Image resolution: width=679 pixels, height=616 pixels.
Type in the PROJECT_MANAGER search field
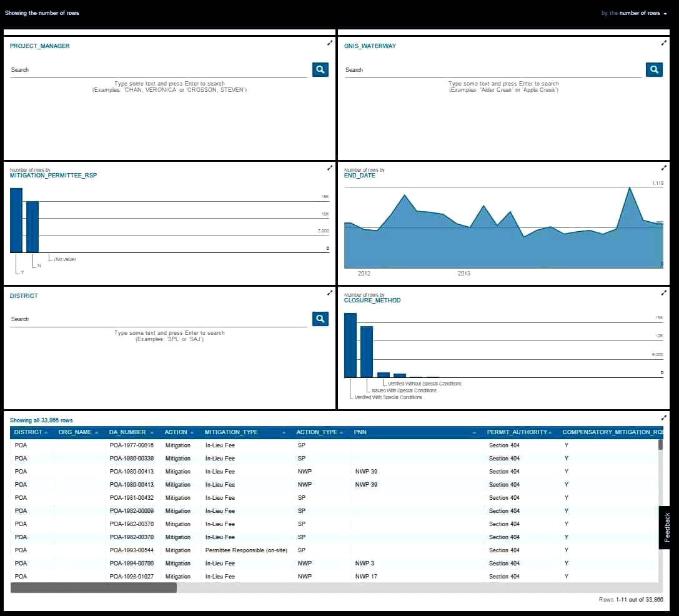159,70
